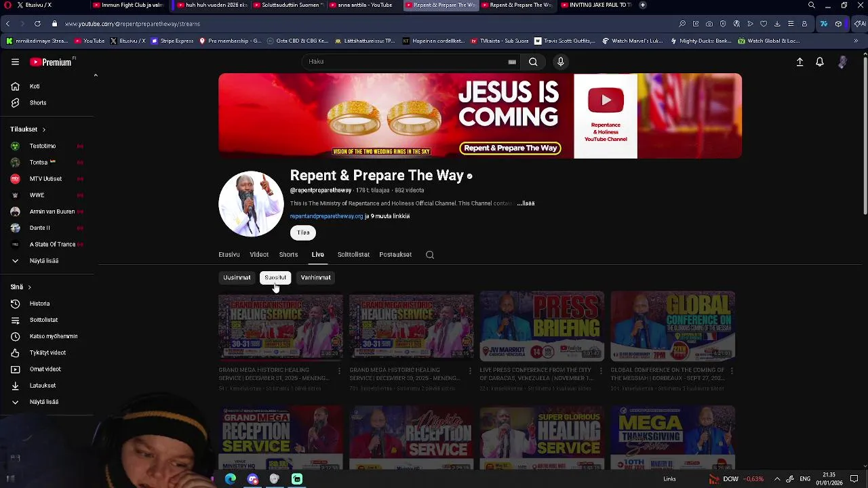This screenshot has width=868, height=488.
Task: Open the Tilaukset section chevron
Action: (x=43, y=129)
